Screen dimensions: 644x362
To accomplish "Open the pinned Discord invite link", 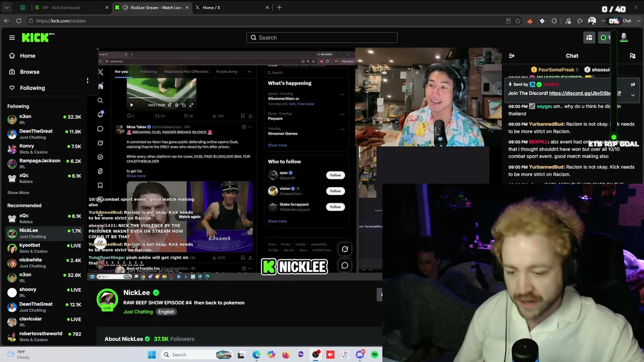I will click(x=585, y=93).
